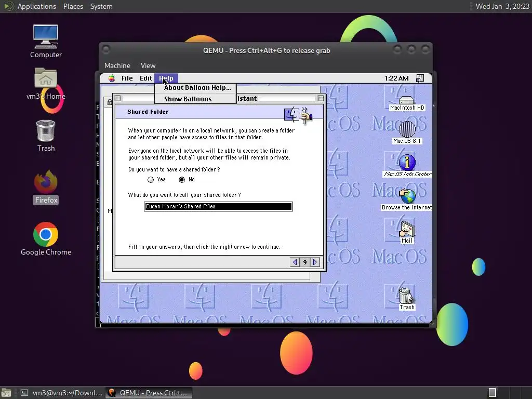Select the Mac OS Trash icon

[x=407, y=299]
